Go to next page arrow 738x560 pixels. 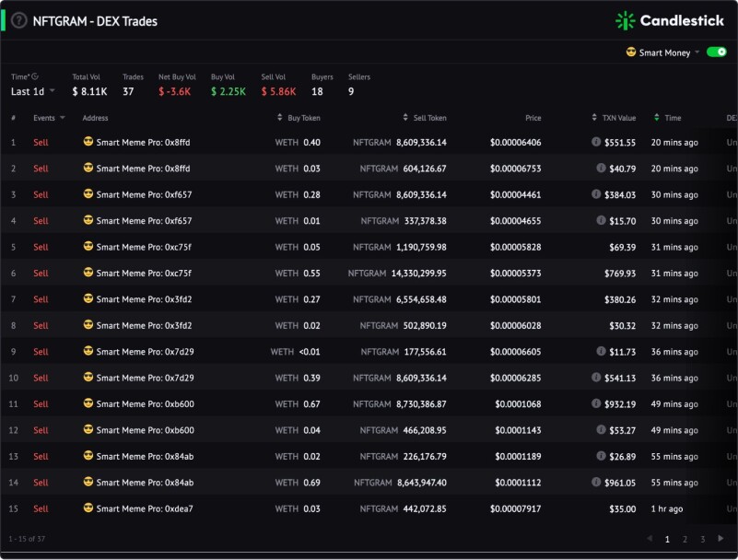pos(720,538)
